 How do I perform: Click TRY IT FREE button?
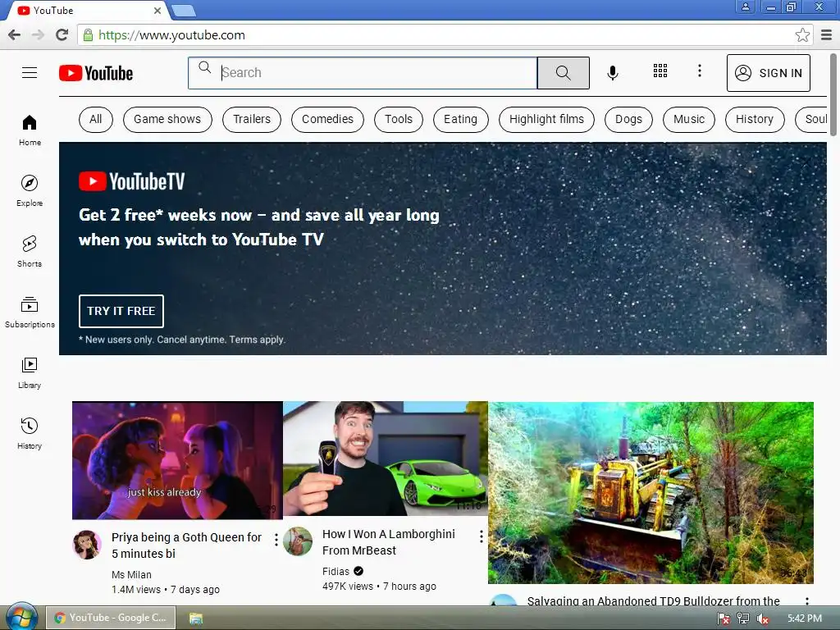tap(121, 311)
